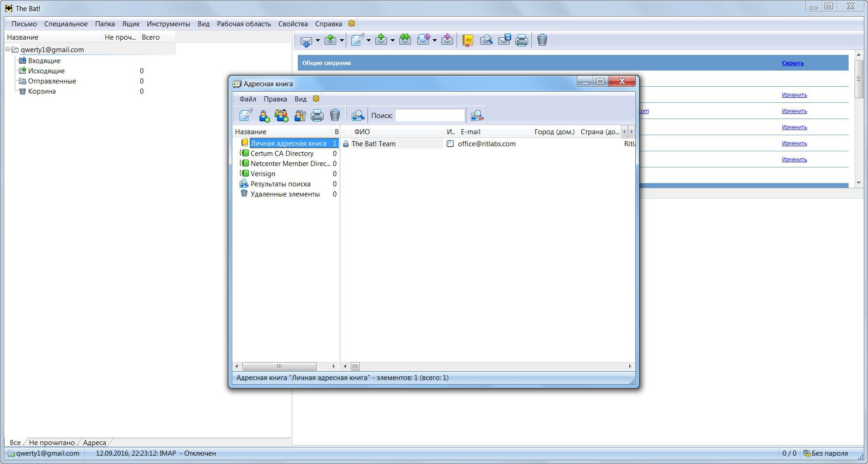Get new mail with the envelope icon
The image size is (868, 464).
click(x=306, y=41)
